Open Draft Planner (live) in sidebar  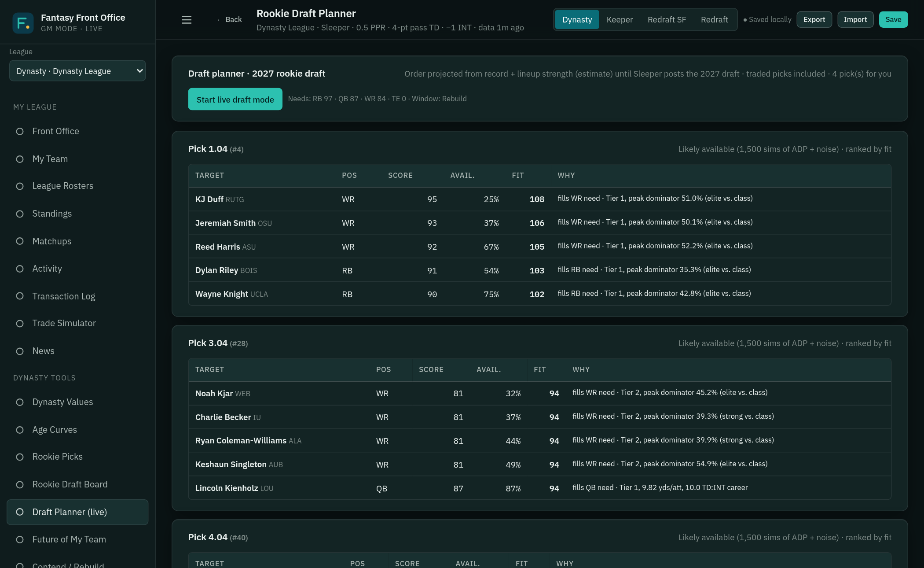[77, 512]
